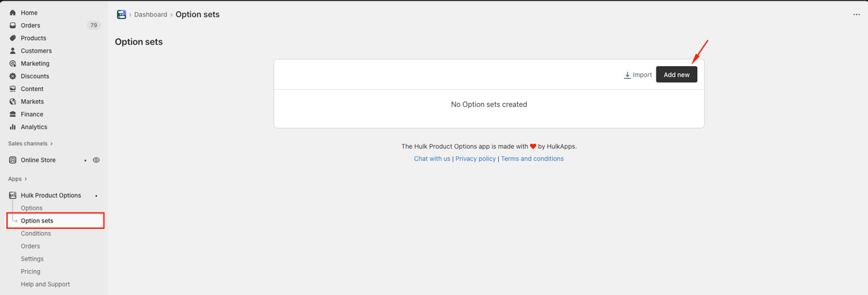Expand the Apps section chevron
The width and height of the screenshot is (868, 295).
[x=25, y=179]
